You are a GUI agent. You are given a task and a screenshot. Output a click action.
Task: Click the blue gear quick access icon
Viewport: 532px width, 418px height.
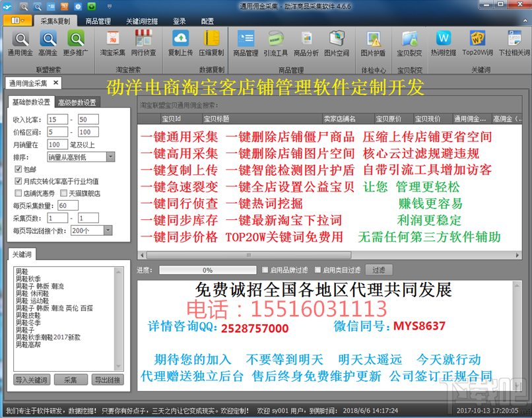coord(78,7)
